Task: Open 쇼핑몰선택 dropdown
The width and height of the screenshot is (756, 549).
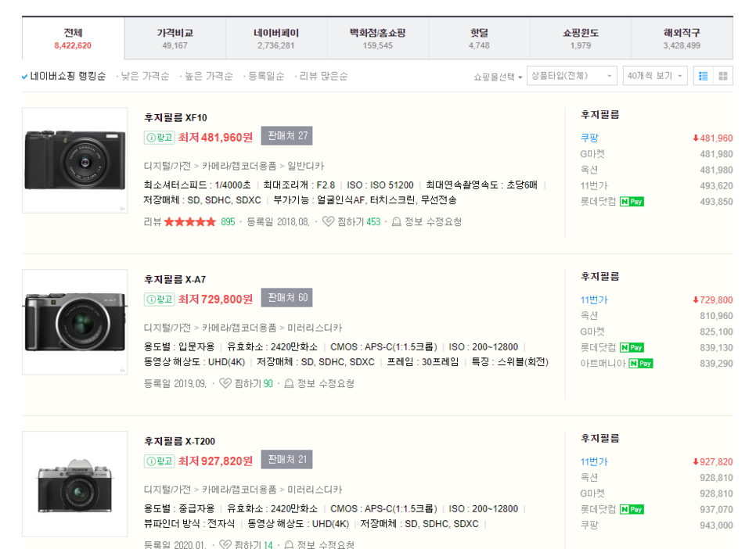Action: point(498,77)
